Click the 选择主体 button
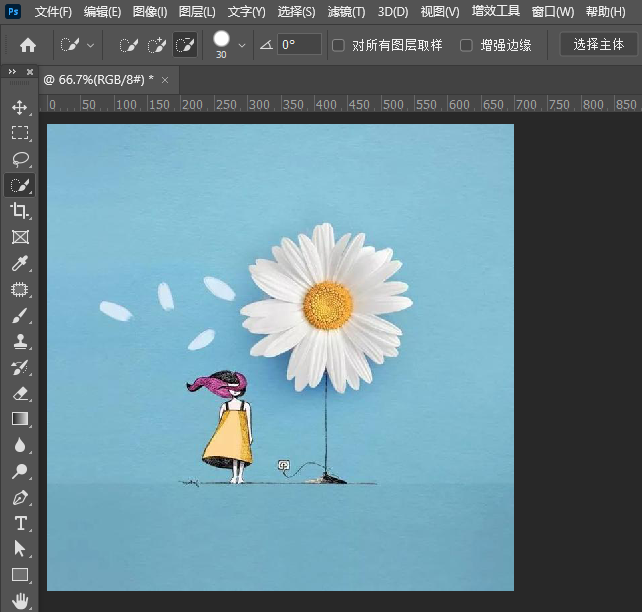The height and width of the screenshot is (612, 642). coord(598,45)
